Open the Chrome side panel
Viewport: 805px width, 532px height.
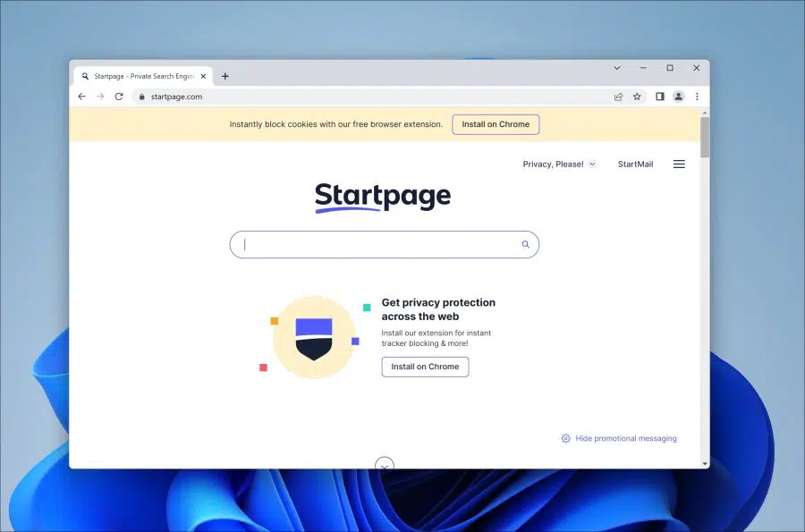pos(660,97)
